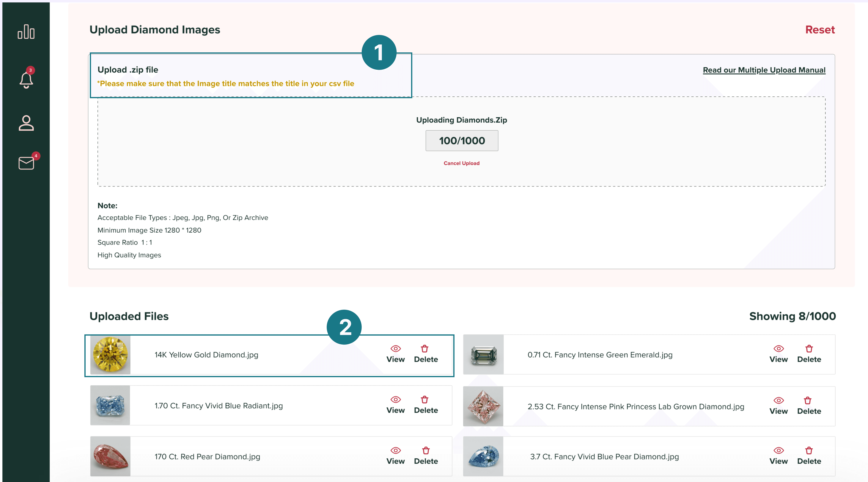Viewport: 868px width, 482px height.
Task: Open notifications bell with 3 badge
Action: click(x=26, y=80)
